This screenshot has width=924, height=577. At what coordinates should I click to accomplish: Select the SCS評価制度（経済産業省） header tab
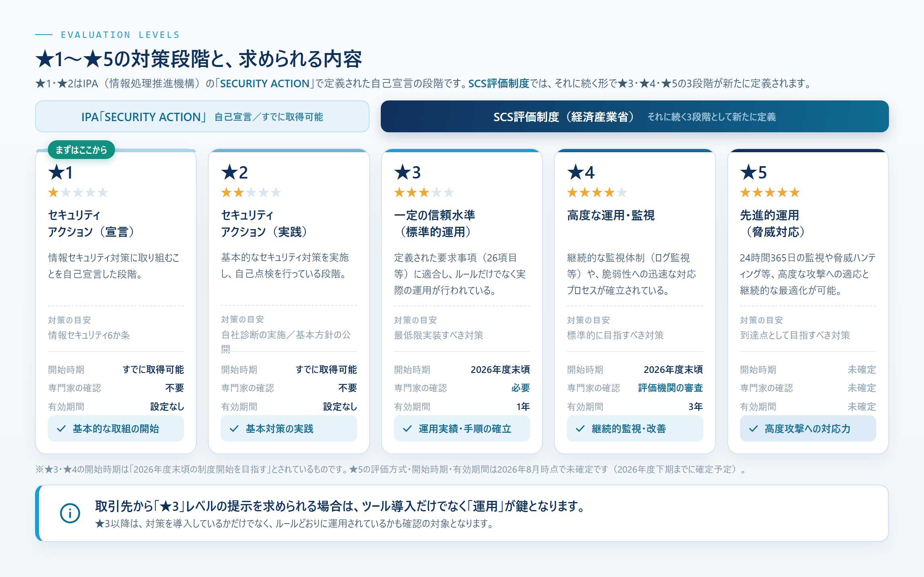(x=634, y=116)
